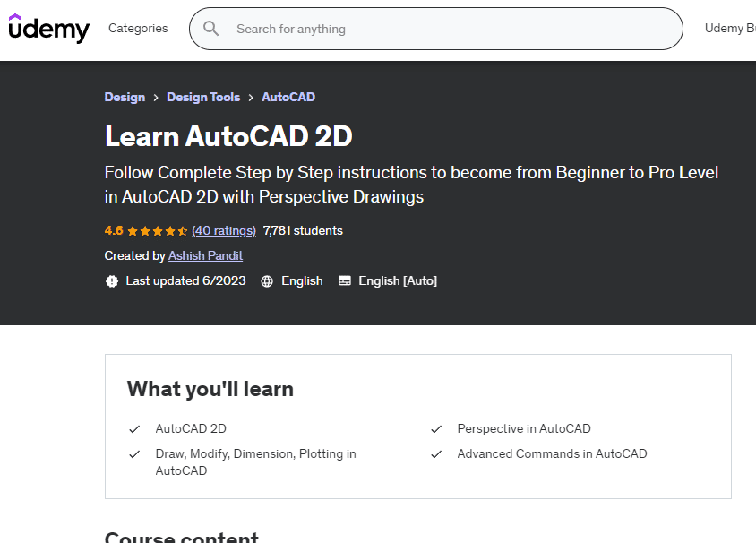The width and height of the screenshot is (756, 543).
Task: Click the orange star rating icons
Action: point(158,231)
